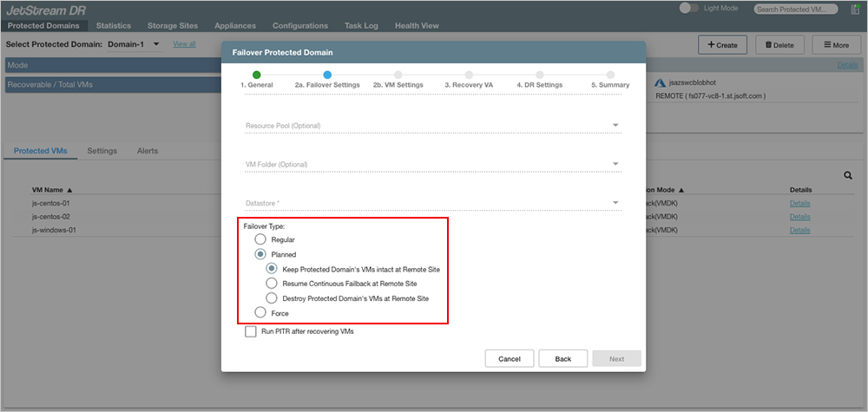The image size is (868, 412).
Task: Click the Recovery VA step circle
Action: (x=469, y=75)
